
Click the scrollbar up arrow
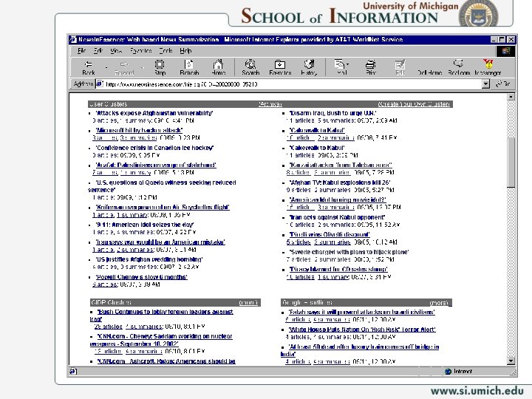pos(511,97)
